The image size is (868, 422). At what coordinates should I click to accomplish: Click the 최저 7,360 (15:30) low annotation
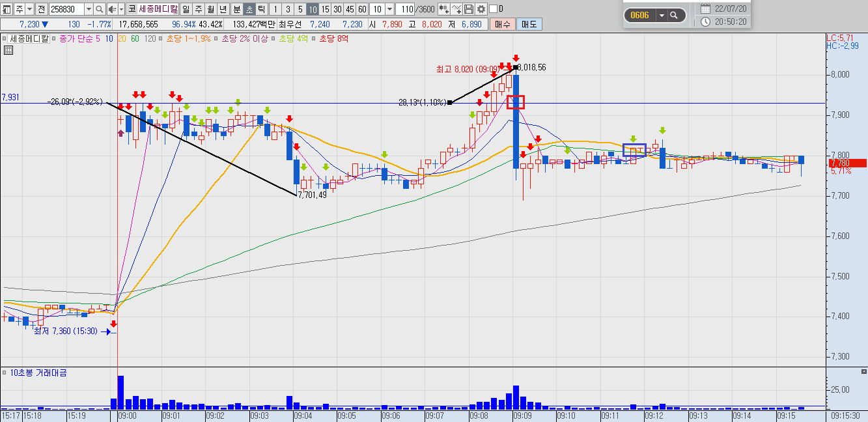pyautogui.click(x=65, y=331)
